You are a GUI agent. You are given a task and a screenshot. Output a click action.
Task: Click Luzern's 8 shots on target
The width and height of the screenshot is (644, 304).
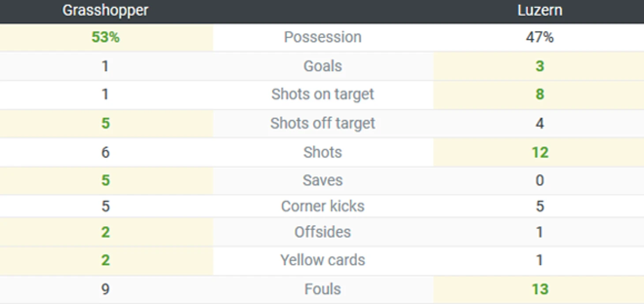point(539,94)
